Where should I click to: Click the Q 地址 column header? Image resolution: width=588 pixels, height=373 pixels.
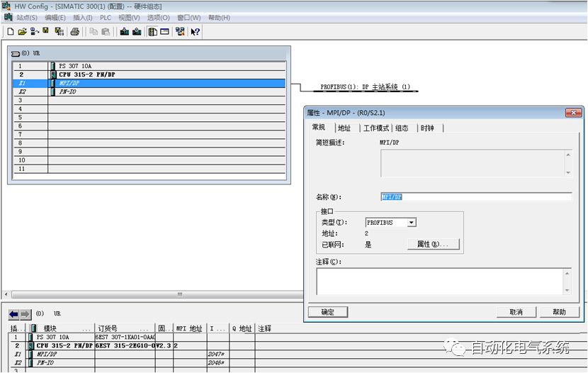pos(242,328)
